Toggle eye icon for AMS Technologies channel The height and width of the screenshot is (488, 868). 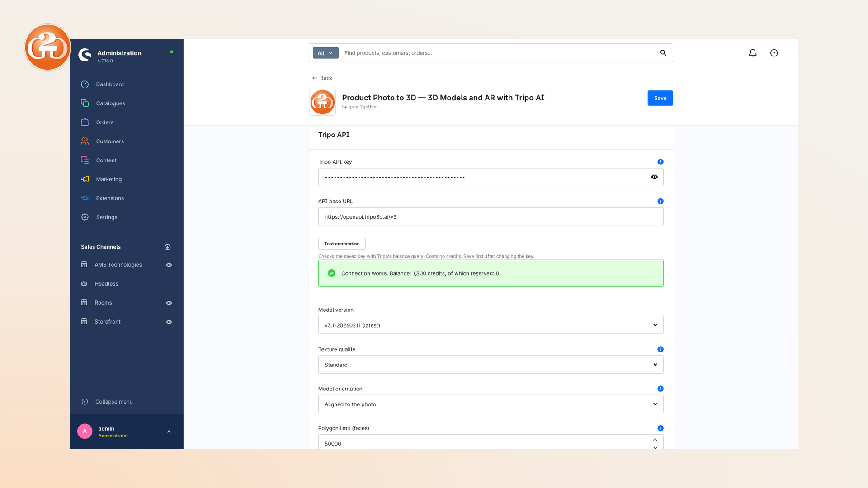[169, 265]
